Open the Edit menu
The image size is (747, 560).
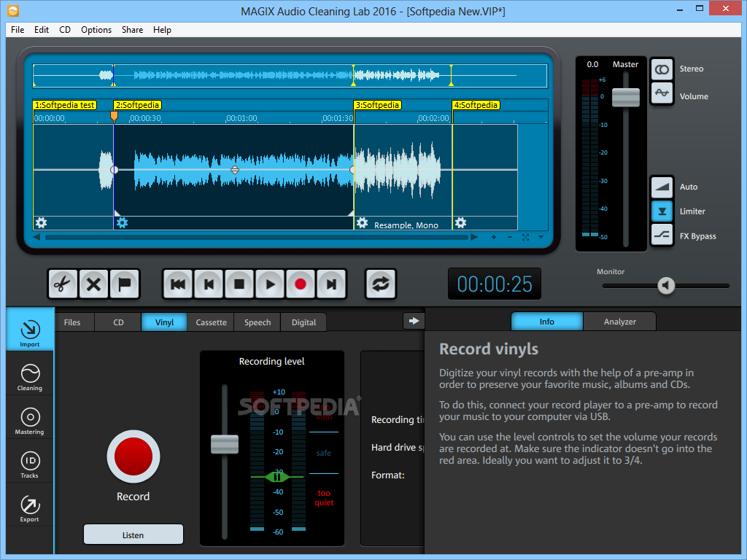pos(42,29)
